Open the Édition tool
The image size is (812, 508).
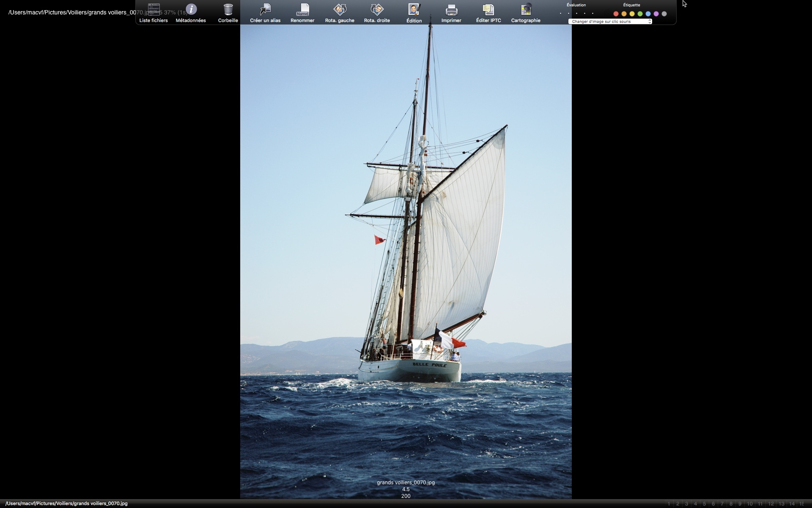[414, 13]
